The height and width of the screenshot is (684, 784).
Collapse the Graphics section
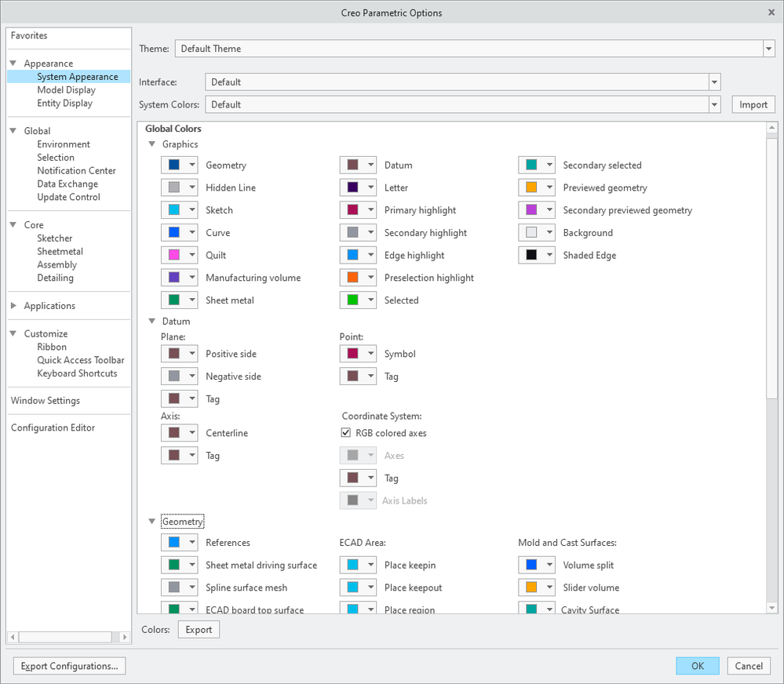click(x=152, y=144)
